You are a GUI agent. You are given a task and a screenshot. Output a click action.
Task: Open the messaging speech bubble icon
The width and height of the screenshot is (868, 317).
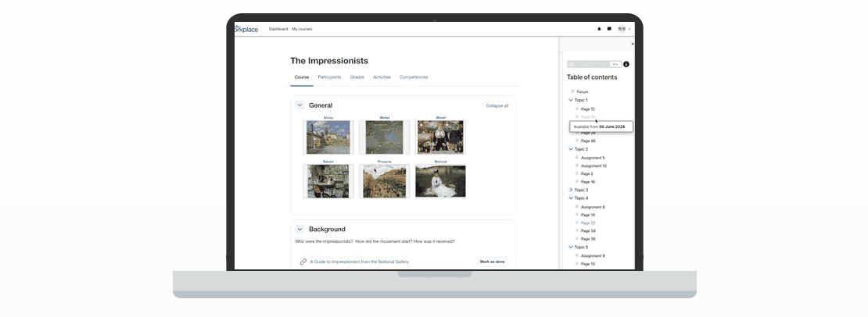609,29
